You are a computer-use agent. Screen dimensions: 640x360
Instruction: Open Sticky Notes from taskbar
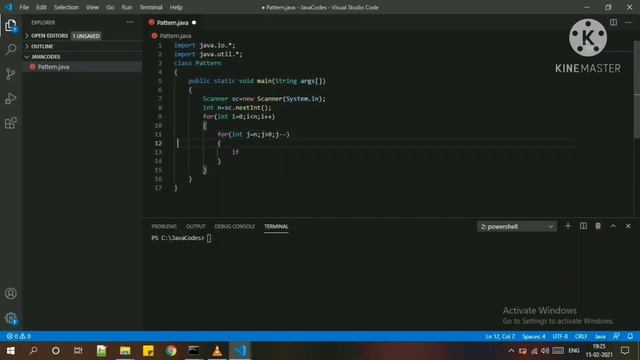148,351
